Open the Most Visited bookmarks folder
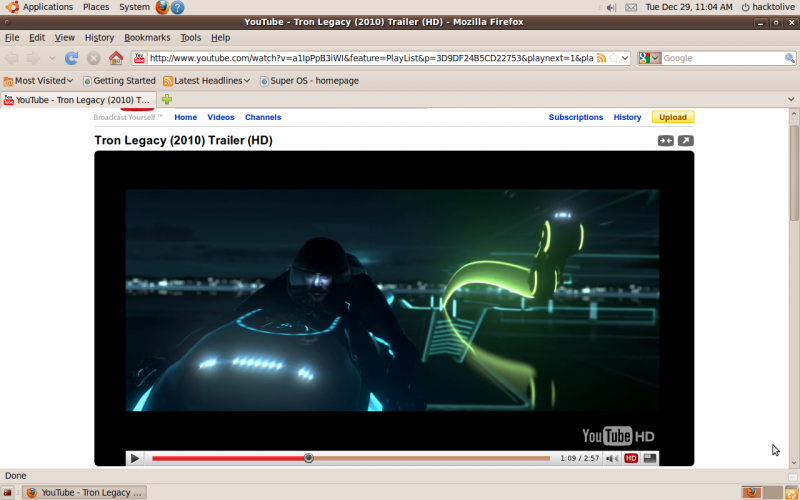This screenshot has width=800, height=500. point(38,81)
